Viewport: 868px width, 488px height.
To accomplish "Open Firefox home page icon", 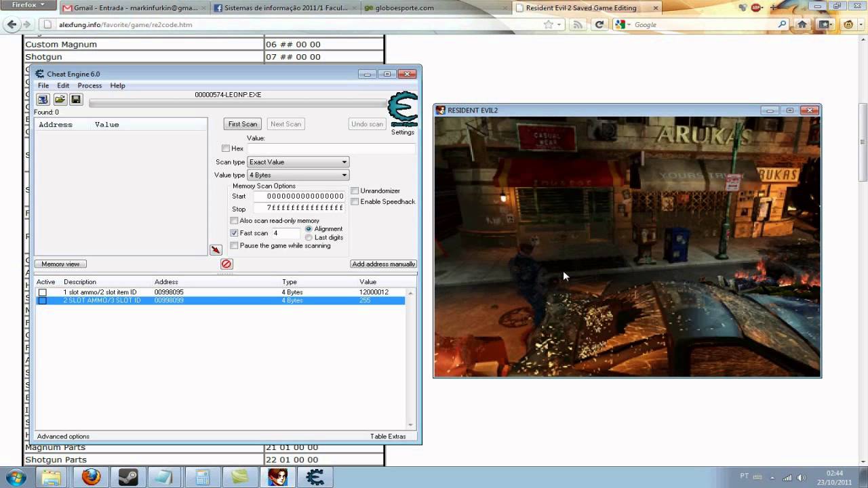I will tap(802, 24).
